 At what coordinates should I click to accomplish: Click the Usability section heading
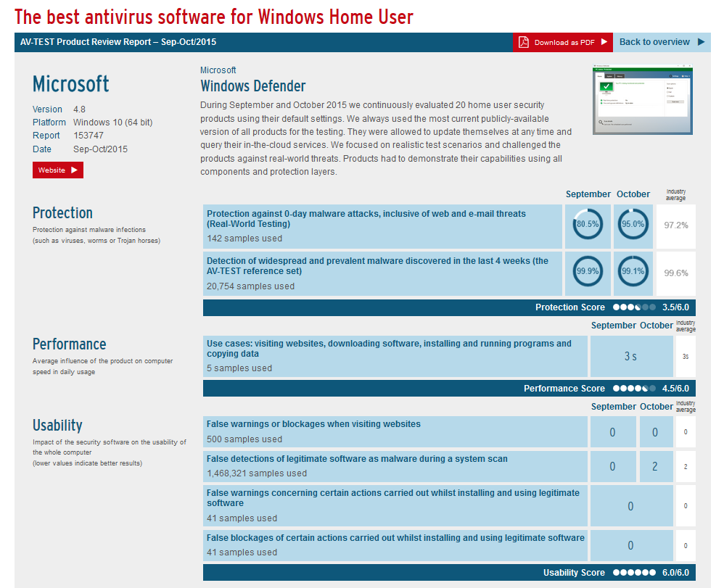click(x=57, y=425)
